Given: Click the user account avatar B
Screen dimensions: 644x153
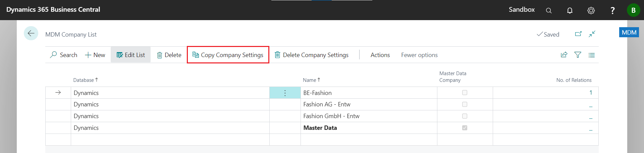Looking at the screenshot, I should point(633,10).
